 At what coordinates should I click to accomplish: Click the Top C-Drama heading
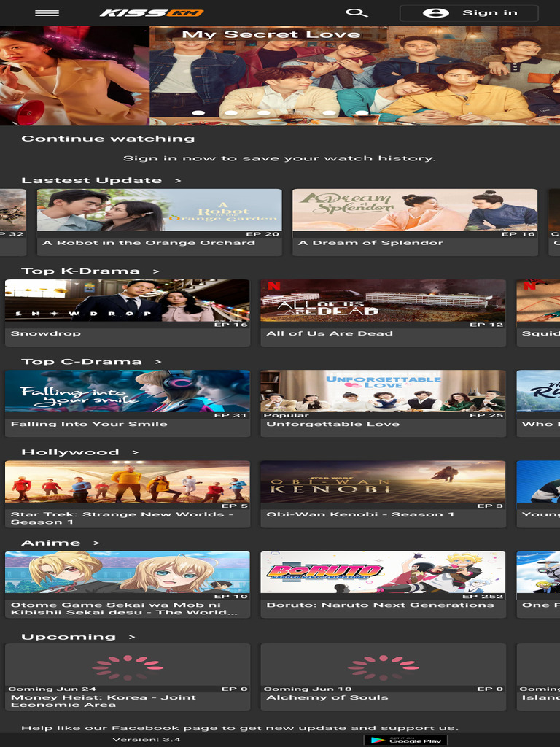82,362
